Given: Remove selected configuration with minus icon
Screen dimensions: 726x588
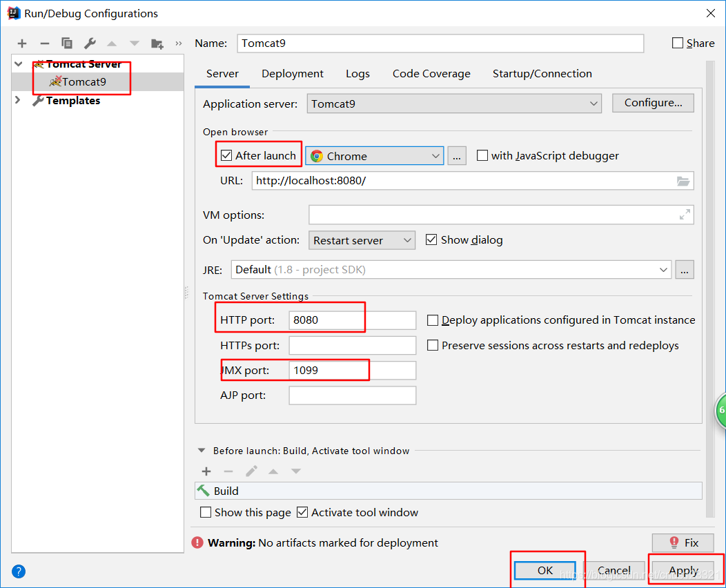Looking at the screenshot, I should 44,43.
